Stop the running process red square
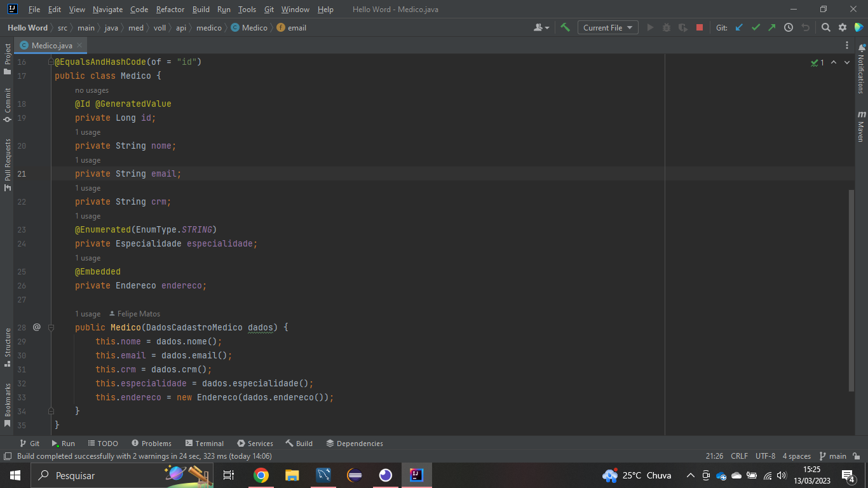The image size is (868, 488). click(x=700, y=27)
